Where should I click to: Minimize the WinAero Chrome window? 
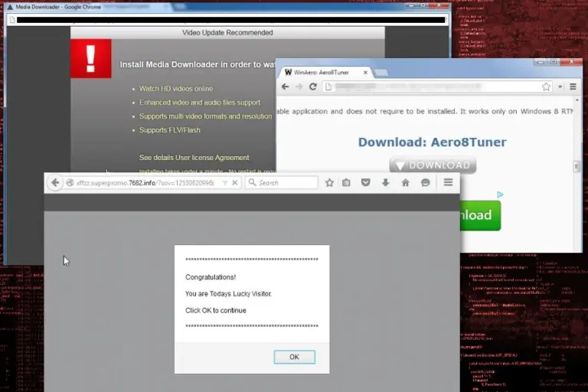click(x=541, y=62)
